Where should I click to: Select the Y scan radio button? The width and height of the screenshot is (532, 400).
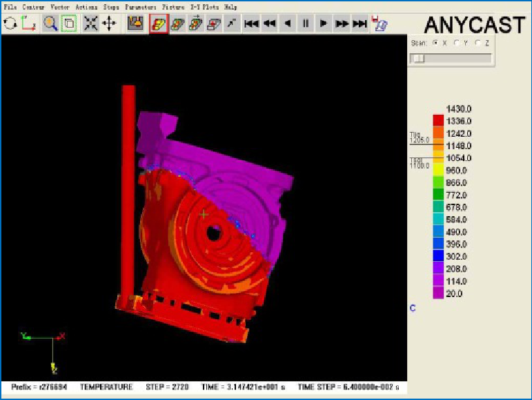[456, 43]
